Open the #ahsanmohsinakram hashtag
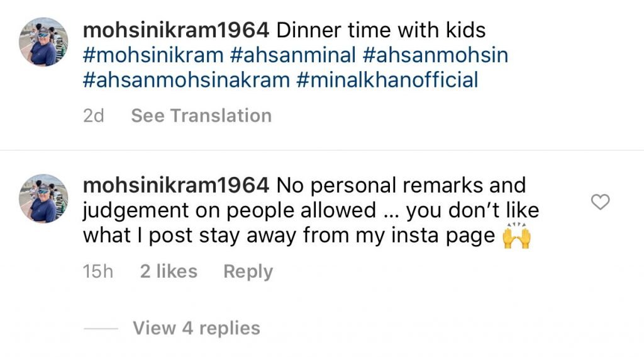Image resolution: width=644 pixels, height=357 pixels. pyautogui.click(x=186, y=81)
